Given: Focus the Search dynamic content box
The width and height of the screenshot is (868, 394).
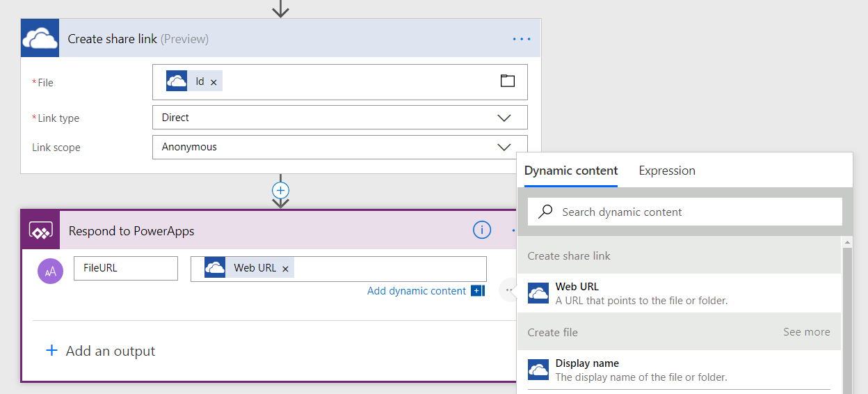Looking at the screenshot, I should pyautogui.click(x=685, y=212).
